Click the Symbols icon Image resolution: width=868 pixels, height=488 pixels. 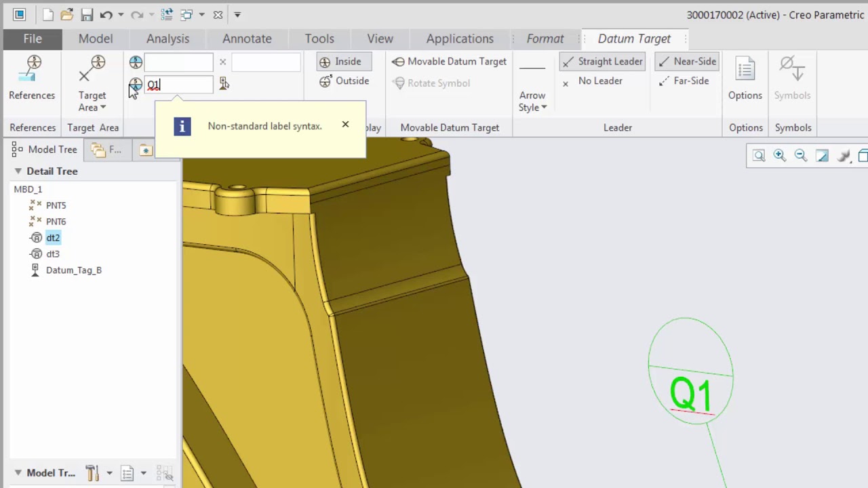[792, 70]
